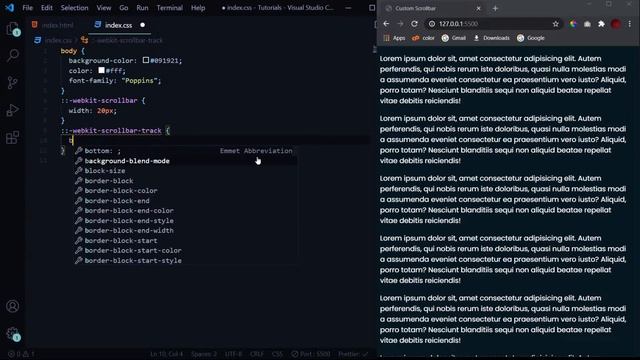This screenshot has height=360, width=640.
Task: Click the Prettier status bar entry
Action: (x=353, y=354)
